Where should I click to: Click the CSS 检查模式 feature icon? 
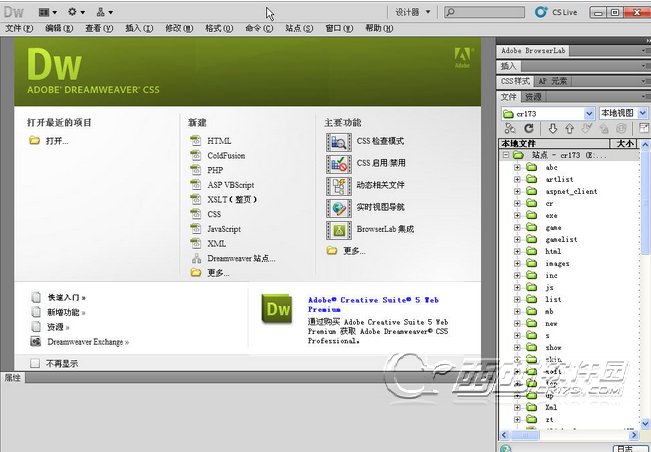[x=339, y=142]
